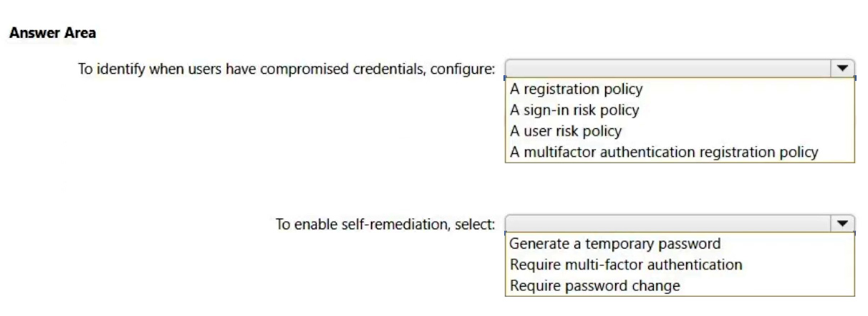868x316 pixels.
Task: Select 'A multifactor authentication registration policy'
Action: (663, 152)
